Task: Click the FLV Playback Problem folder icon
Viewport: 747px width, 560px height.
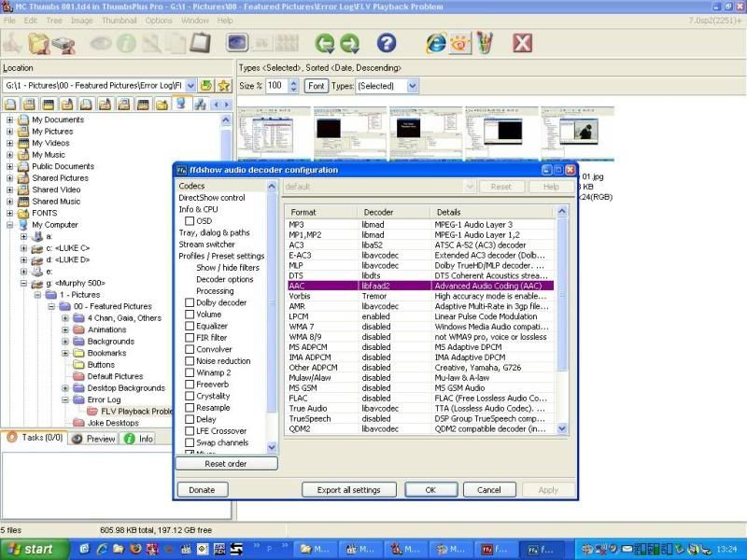Action: coord(92,411)
